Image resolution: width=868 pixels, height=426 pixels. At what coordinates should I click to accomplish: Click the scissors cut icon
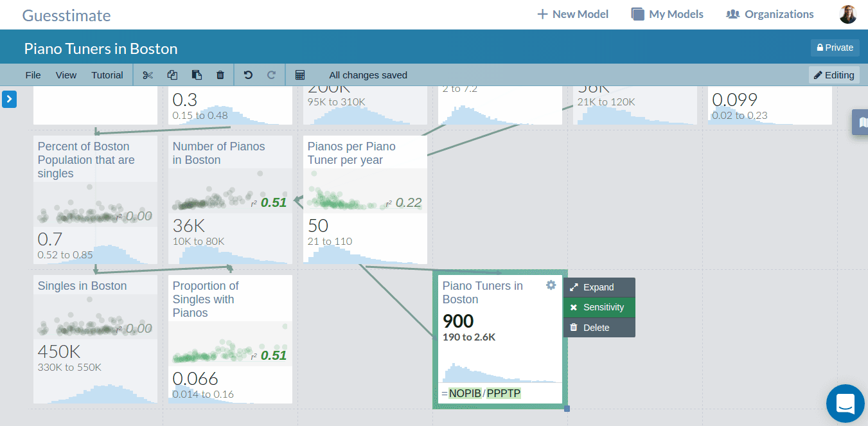click(148, 75)
